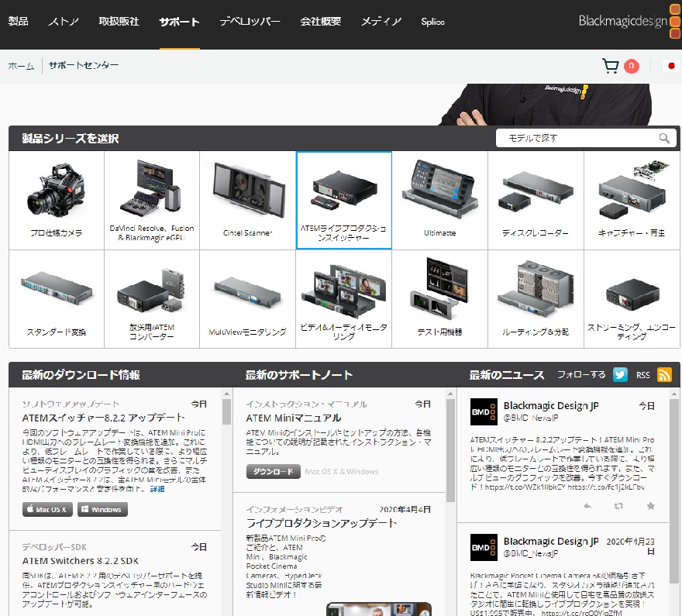Click Blackmagic Design JP name on first tweet
Viewport: 682px width, 616px height.
tap(551, 405)
